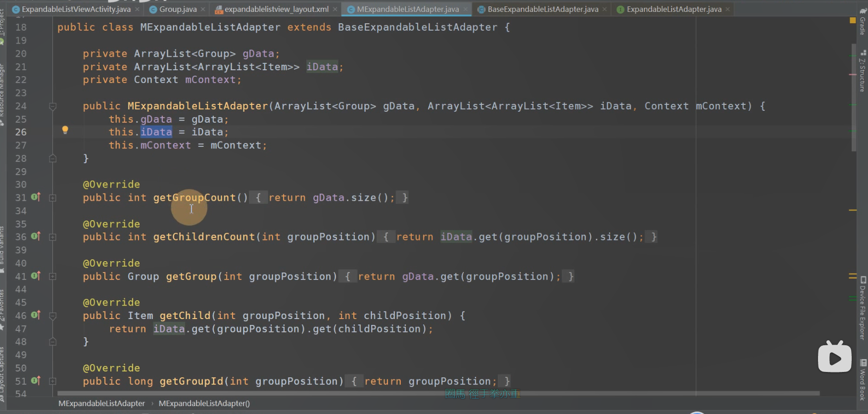Switch to the Group.java tab
868x414 pixels.
pyautogui.click(x=178, y=9)
